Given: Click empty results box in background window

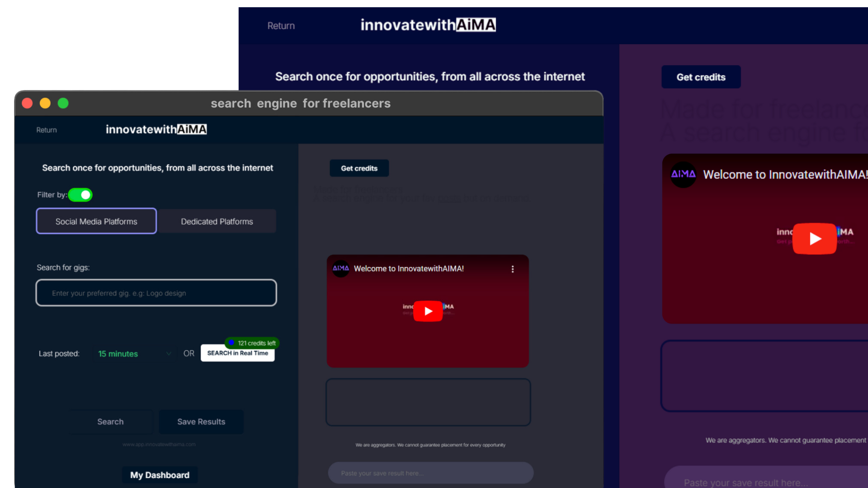Looking at the screenshot, I should (x=764, y=376).
